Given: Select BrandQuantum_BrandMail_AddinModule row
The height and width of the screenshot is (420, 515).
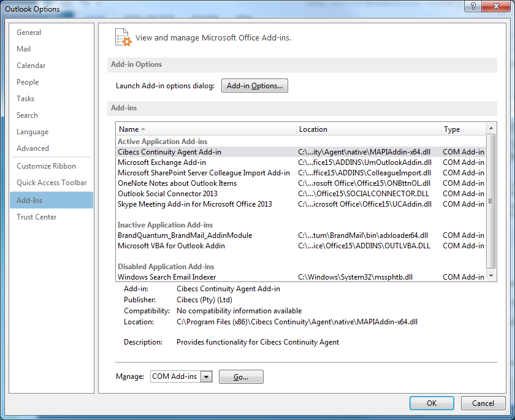Looking at the screenshot, I should [301, 235].
